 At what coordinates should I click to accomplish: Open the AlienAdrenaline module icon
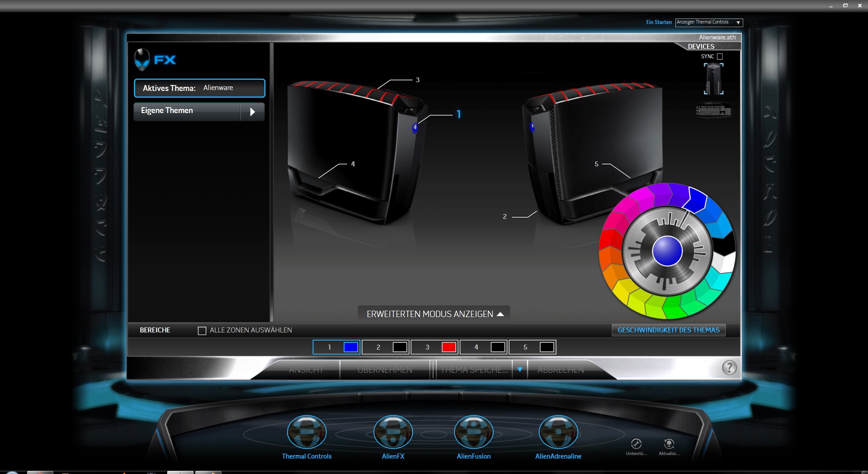[558, 432]
